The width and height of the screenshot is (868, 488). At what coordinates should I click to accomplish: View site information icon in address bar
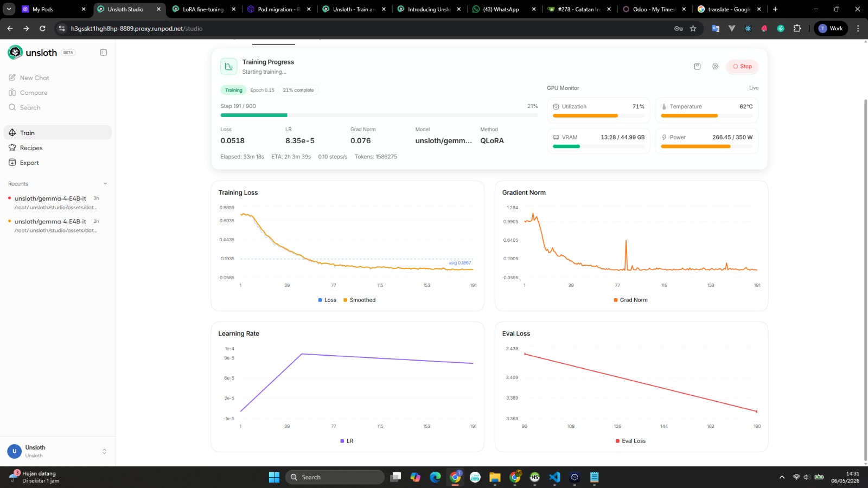62,28
